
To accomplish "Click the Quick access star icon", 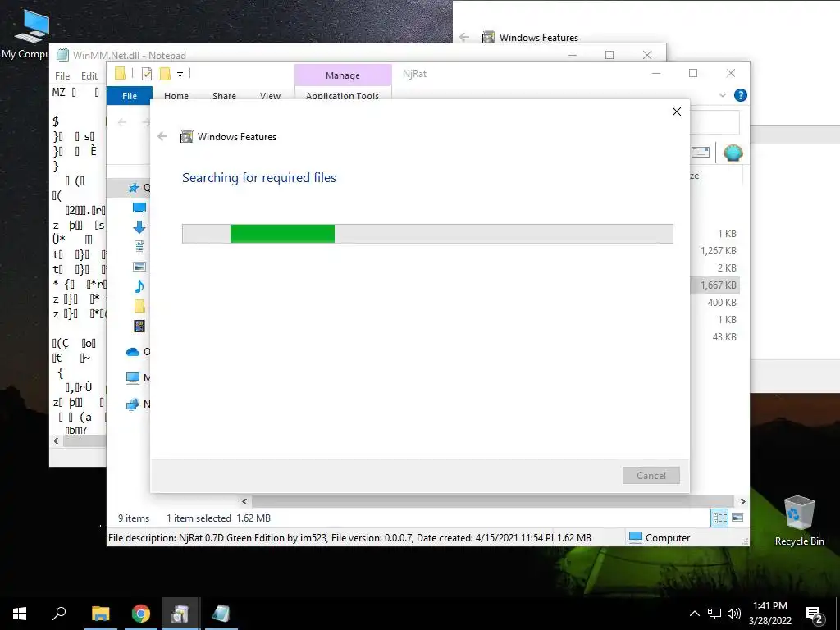I will (134, 188).
